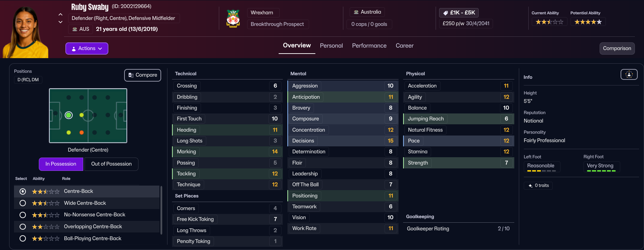Switch to Out of Possession view

point(111,164)
